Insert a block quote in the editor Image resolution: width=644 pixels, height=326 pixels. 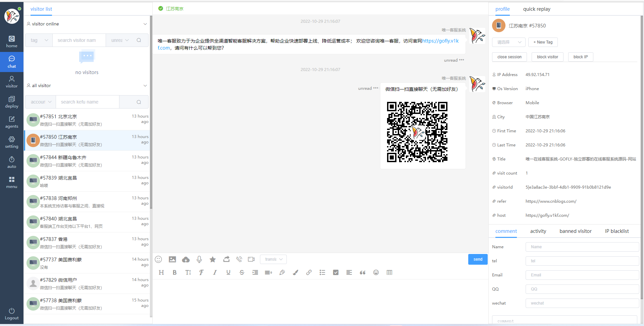[x=363, y=272]
